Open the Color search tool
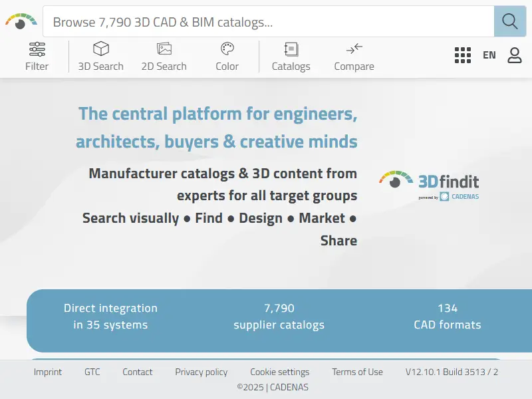Screen dimensions: 532x399 tap(227, 57)
